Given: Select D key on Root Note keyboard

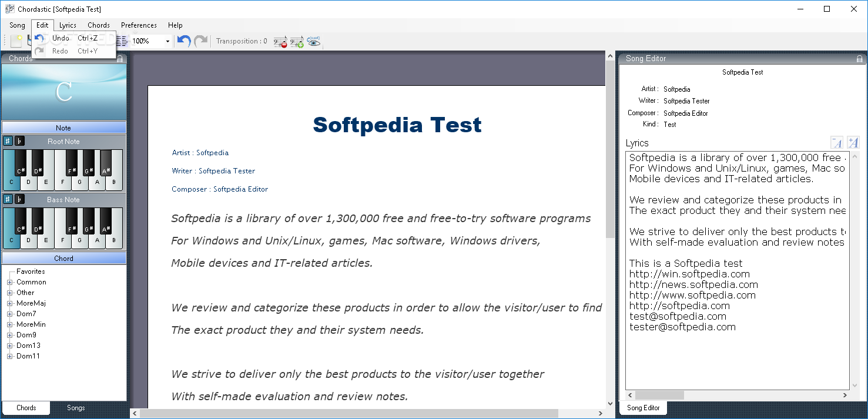Looking at the screenshot, I should click(x=29, y=183).
